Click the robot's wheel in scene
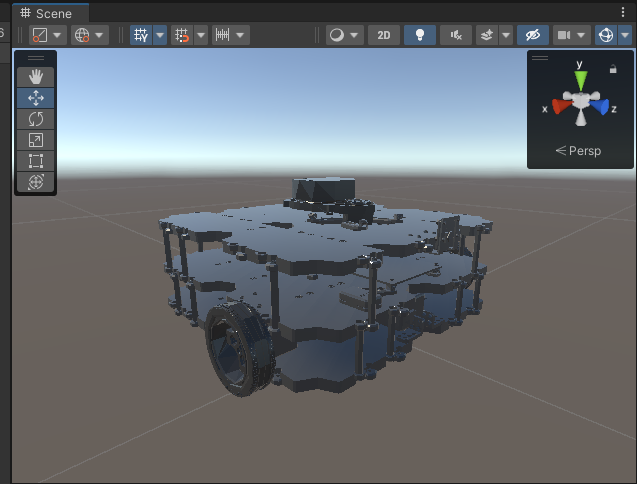This screenshot has width=637, height=484. pyautogui.click(x=239, y=349)
